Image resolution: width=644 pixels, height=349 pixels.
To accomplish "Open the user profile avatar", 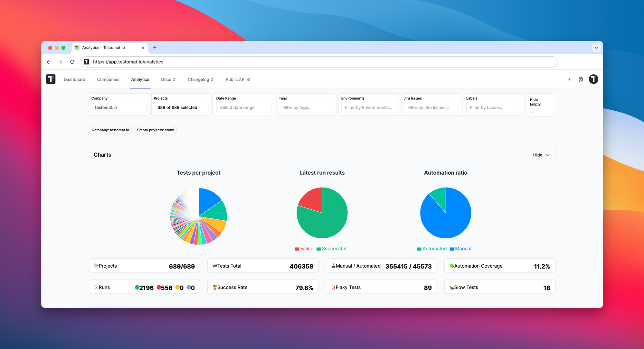I will [x=593, y=79].
